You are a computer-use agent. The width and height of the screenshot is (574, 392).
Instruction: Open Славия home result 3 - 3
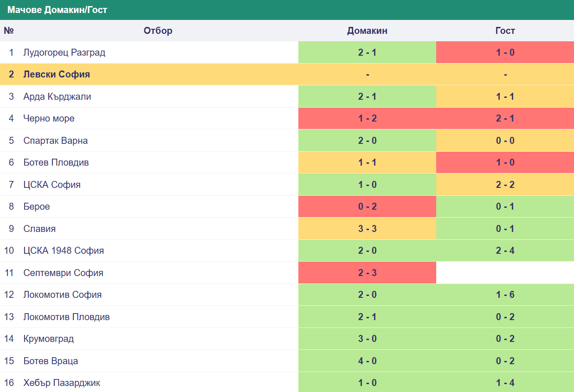(367, 229)
